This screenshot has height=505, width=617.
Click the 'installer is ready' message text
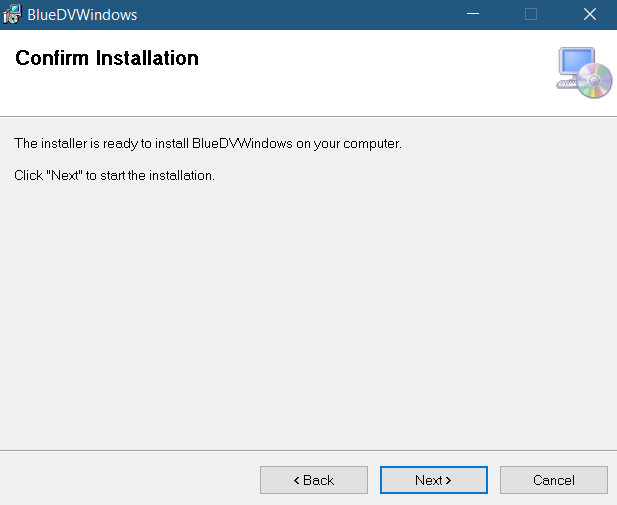[208, 143]
